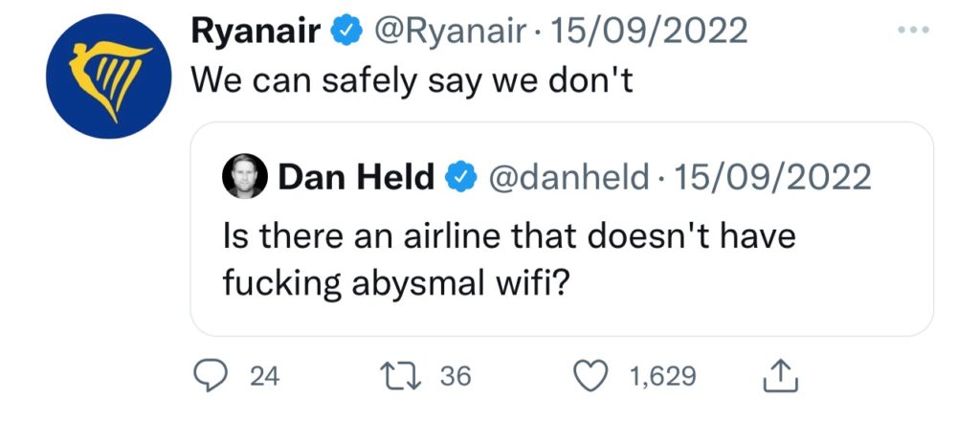Click the share upload arrow icon

pyautogui.click(x=776, y=376)
